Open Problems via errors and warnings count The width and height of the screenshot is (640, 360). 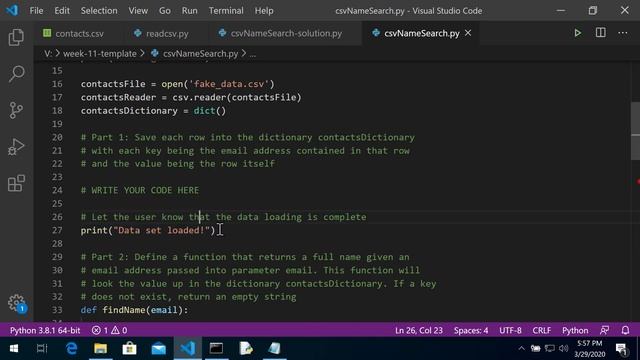point(109,330)
